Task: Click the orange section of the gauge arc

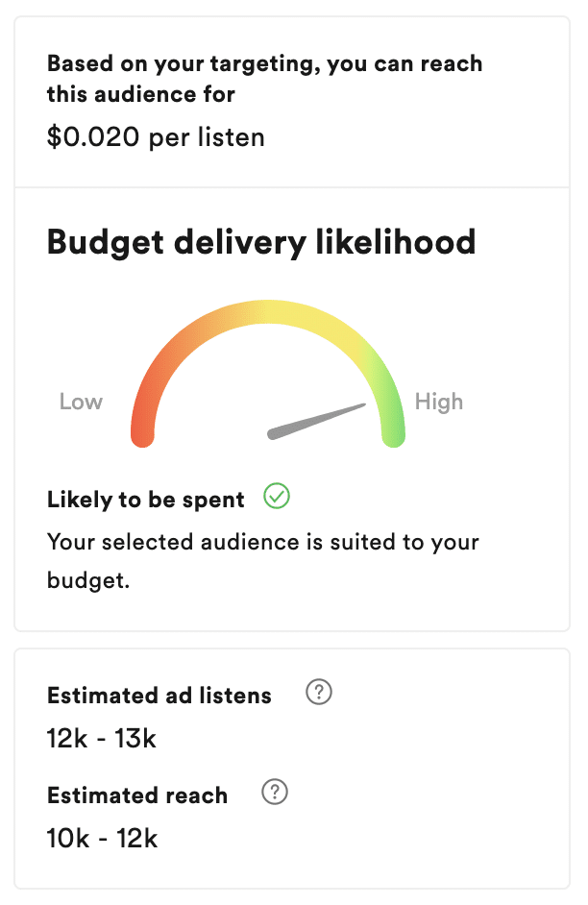Action: click(x=178, y=351)
